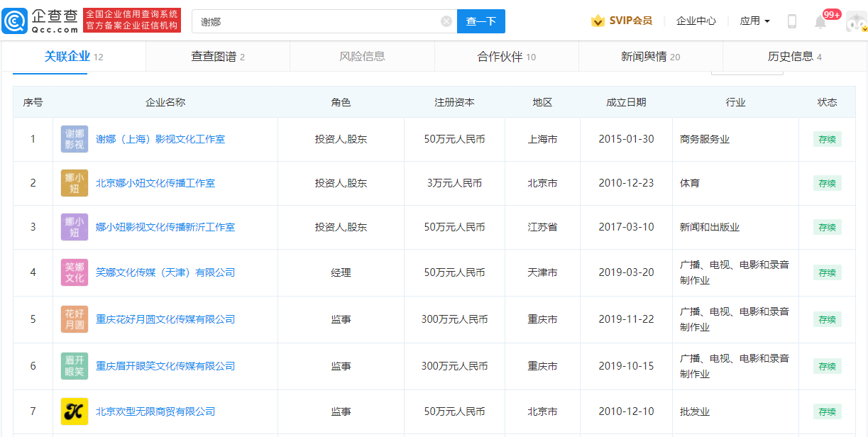Click the user avatar in header
This screenshot has width=868, height=437.
click(856, 21)
